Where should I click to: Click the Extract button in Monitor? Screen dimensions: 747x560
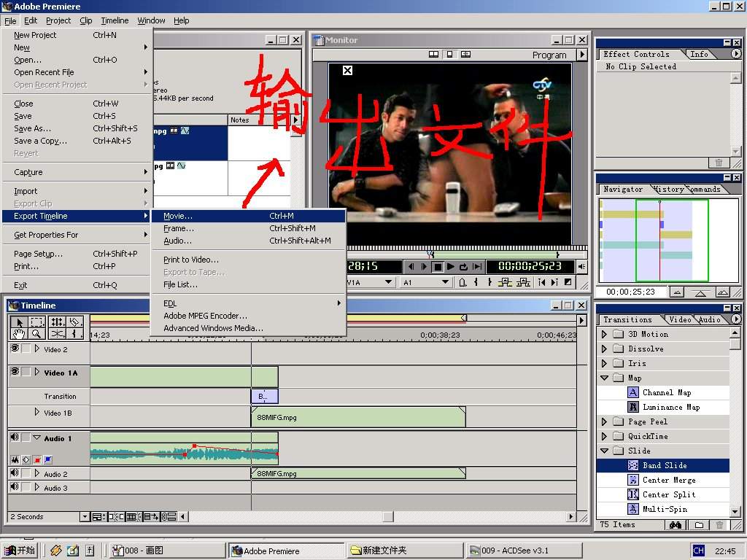523,282
